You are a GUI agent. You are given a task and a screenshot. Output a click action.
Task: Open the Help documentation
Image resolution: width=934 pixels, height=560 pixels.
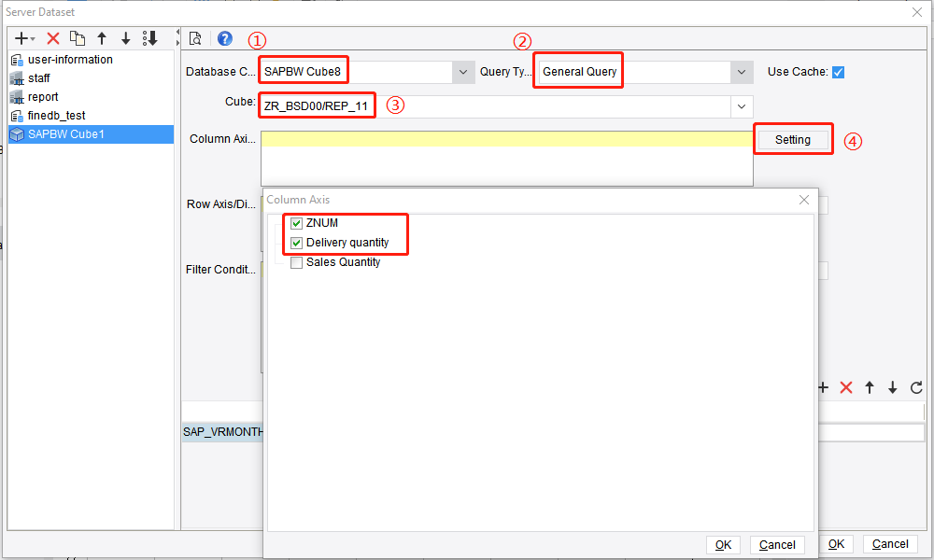coord(223,38)
